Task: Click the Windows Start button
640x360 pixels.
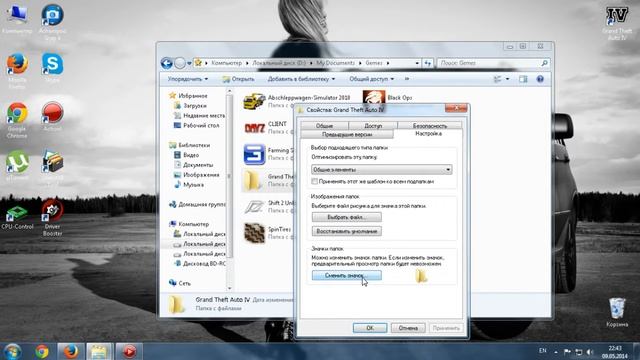Action: pos(12,351)
